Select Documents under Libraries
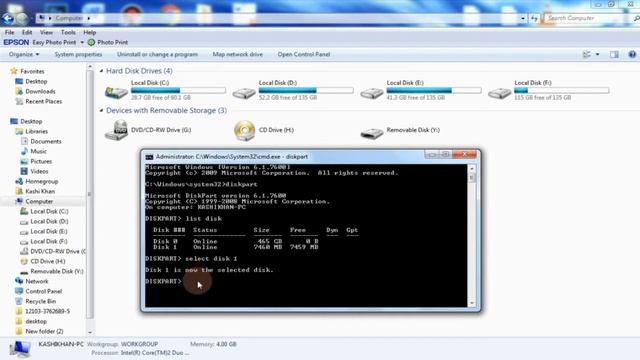The image size is (640, 360). (x=46, y=141)
